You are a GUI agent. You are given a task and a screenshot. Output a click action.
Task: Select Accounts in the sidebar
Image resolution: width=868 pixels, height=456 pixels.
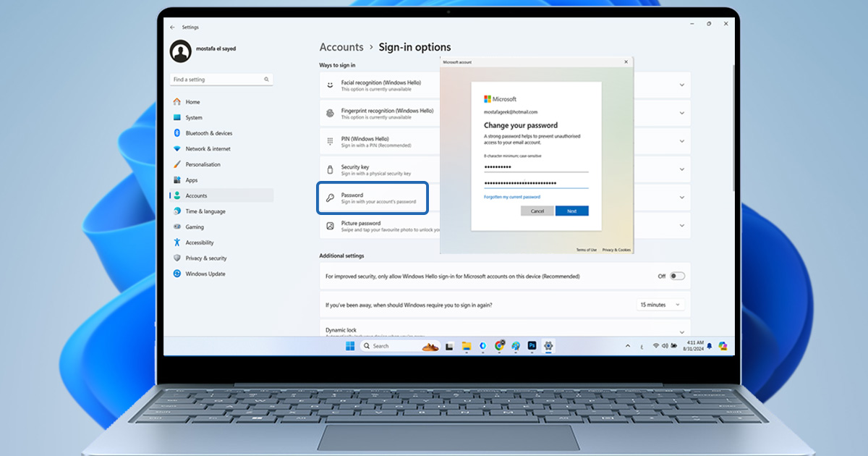tap(221, 195)
